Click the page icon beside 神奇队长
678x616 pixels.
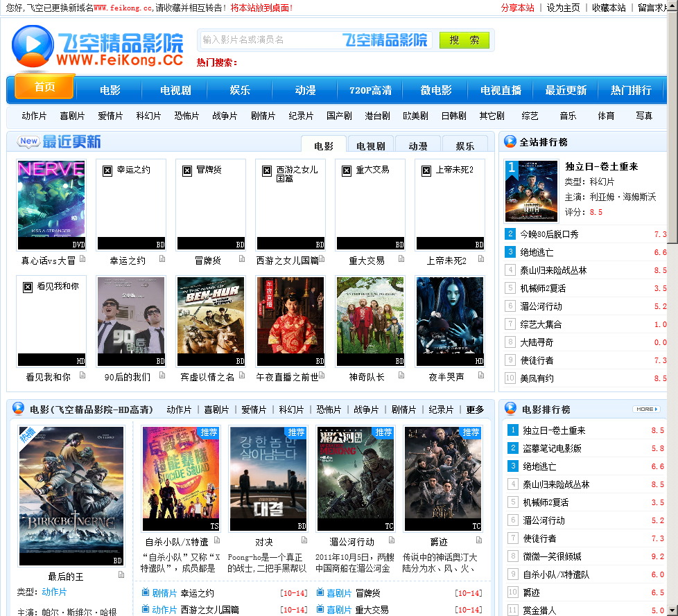pos(401,376)
